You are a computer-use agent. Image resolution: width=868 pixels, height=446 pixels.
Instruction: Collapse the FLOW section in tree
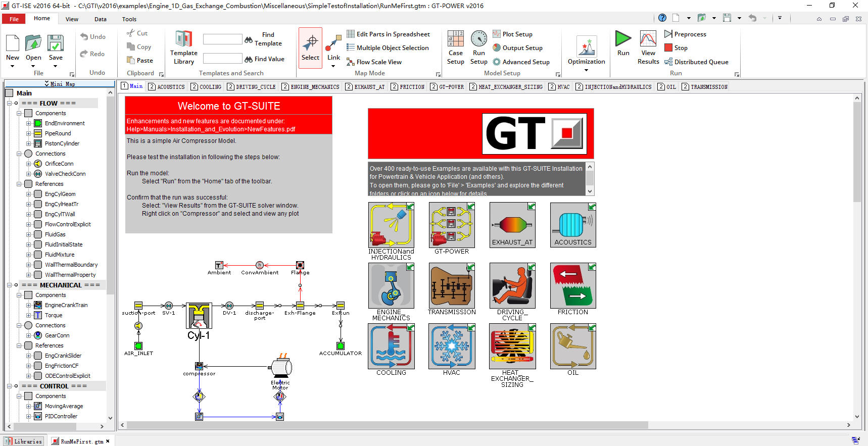(9, 103)
